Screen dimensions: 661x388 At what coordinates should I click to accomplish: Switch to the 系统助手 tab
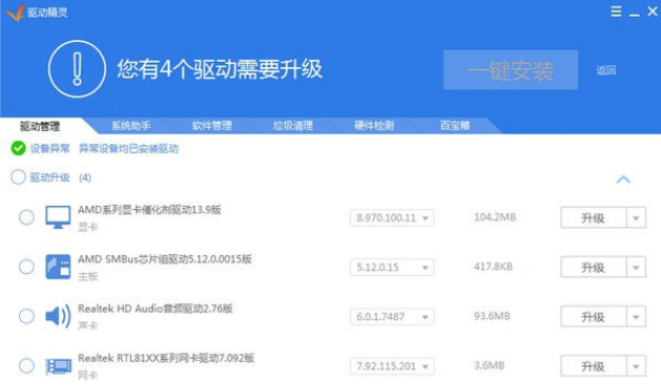[x=131, y=125]
